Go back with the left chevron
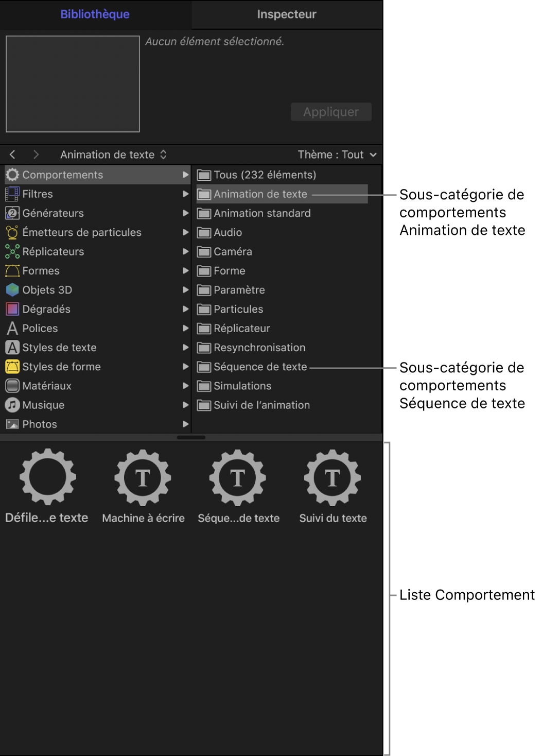This screenshot has width=542, height=756. (x=13, y=154)
